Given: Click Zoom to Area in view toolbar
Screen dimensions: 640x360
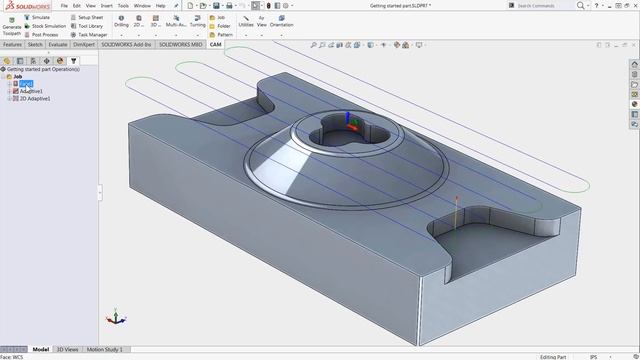Looking at the screenshot, I should [322, 45].
